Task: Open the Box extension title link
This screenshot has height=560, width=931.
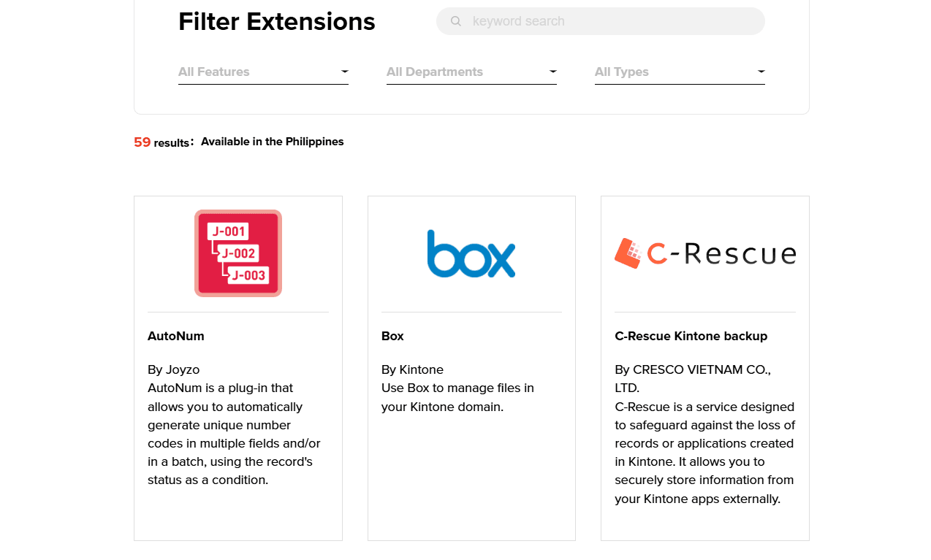Action: point(392,336)
